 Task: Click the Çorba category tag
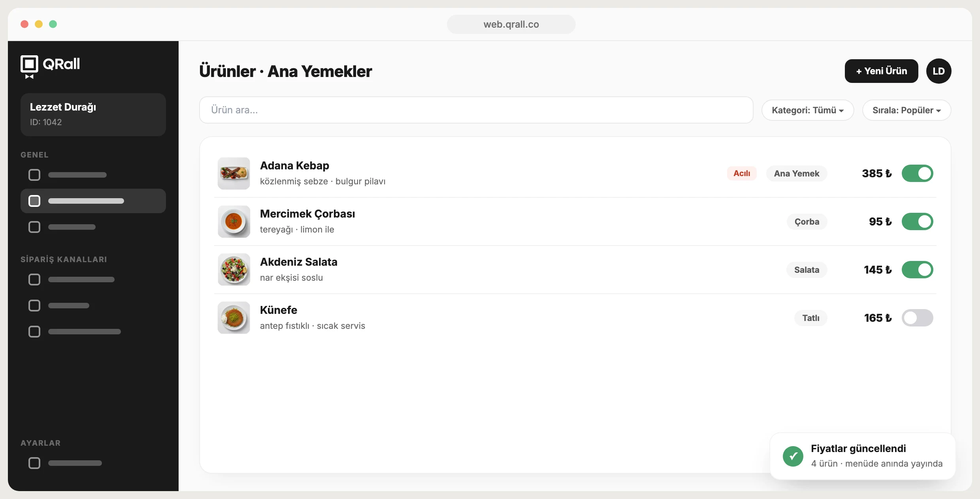pos(807,221)
